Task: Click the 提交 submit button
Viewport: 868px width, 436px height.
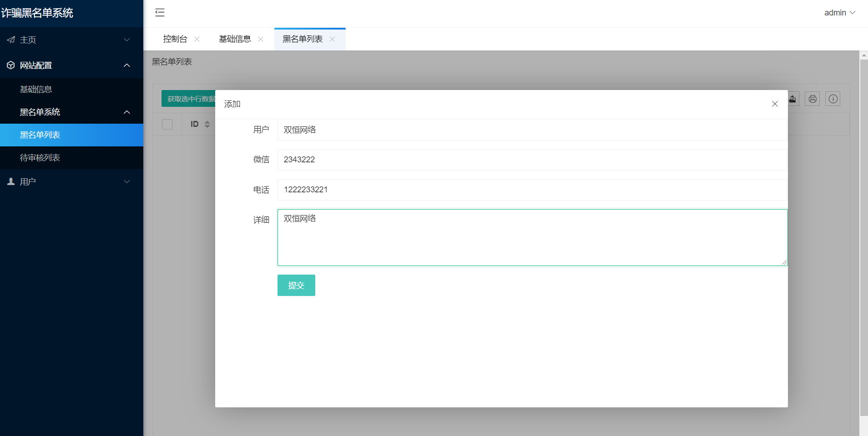Action: tap(296, 286)
